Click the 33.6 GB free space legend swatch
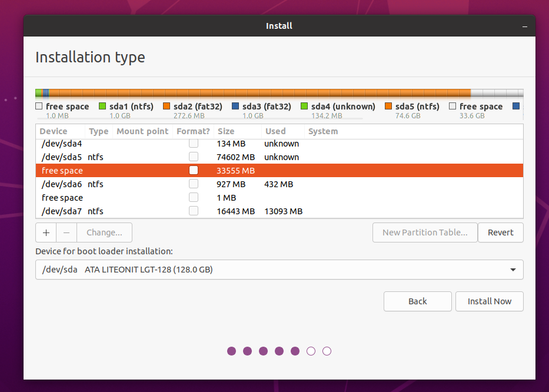549x392 pixels. click(452, 106)
